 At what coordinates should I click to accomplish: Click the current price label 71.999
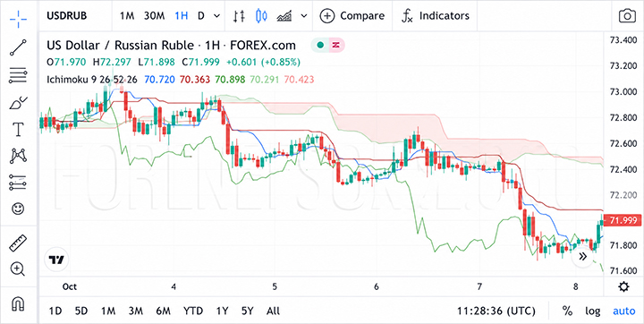[x=623, y=220]
